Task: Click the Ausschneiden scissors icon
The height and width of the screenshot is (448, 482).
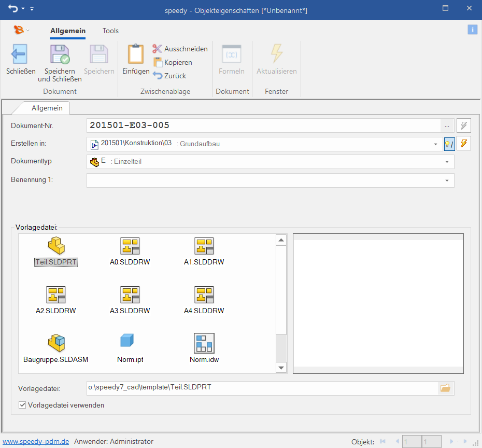Action: pos(158,49)
